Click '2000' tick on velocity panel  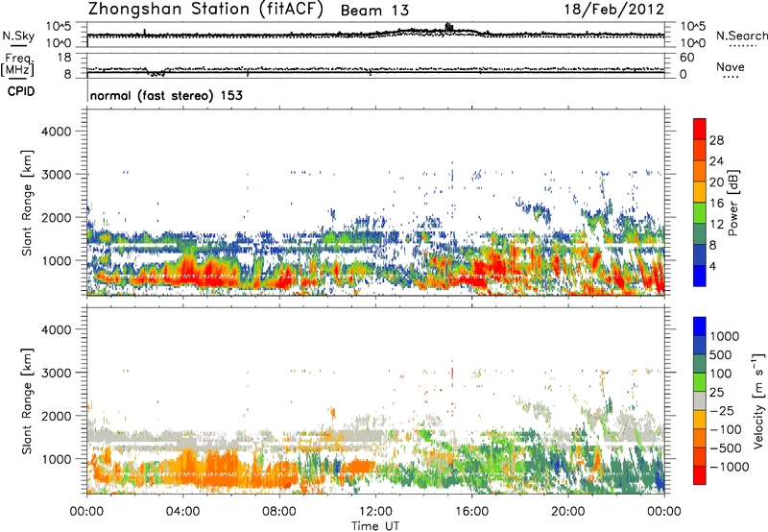point(57,416)
